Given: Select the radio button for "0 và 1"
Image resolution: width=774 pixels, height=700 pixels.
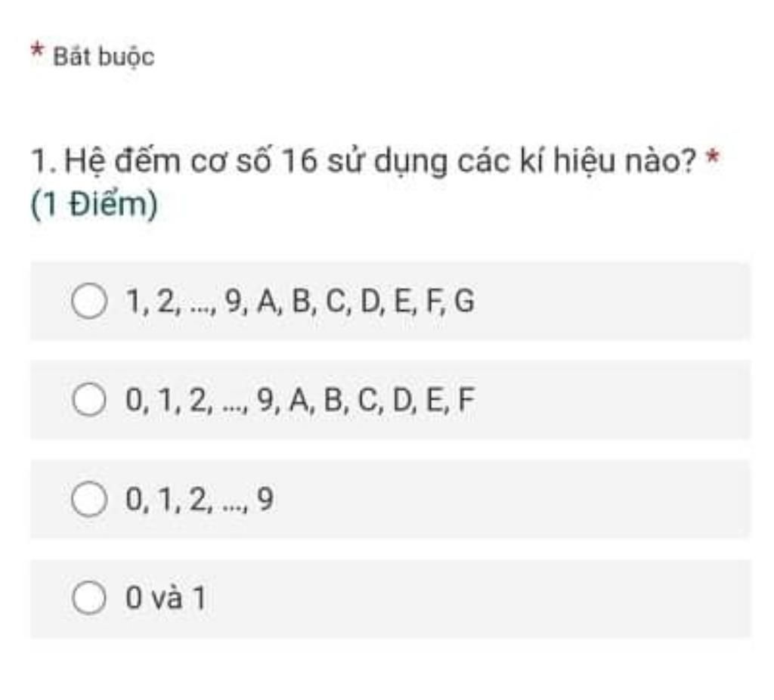Looking at the screenshot, I should click(89, 597).
